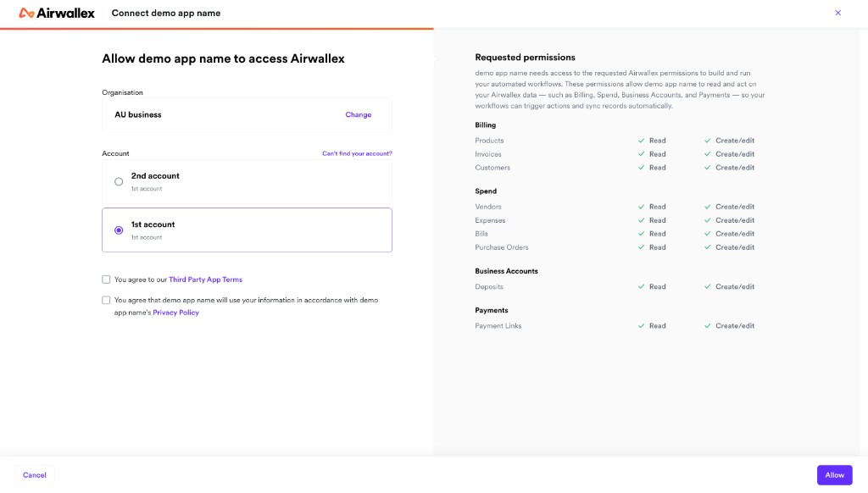868x493 pixels.
Task: Click the 1st account card
Action: (247, 230)
